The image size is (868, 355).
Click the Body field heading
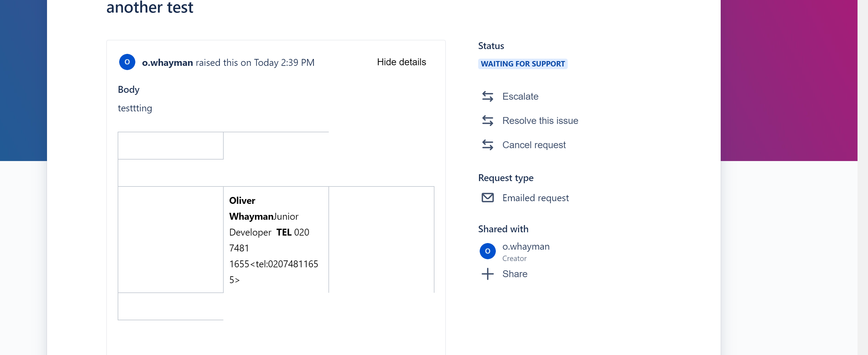pyautogui.click(x=128, y=89)
